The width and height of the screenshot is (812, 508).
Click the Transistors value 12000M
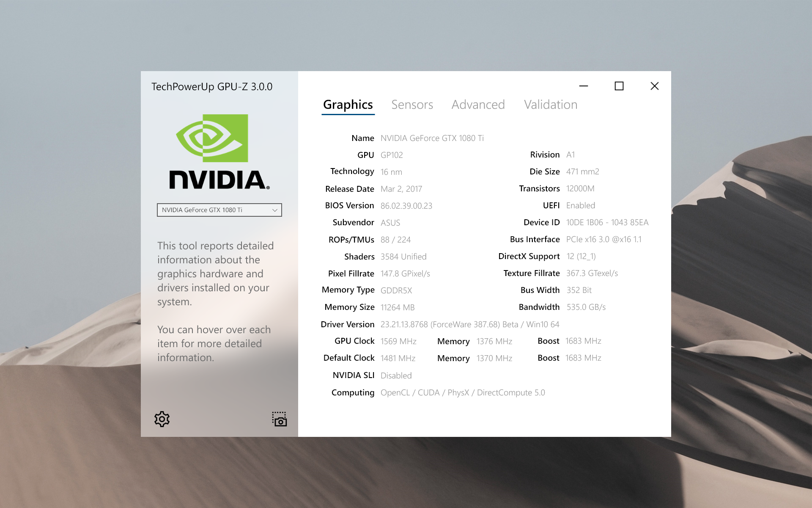[580, 188]
